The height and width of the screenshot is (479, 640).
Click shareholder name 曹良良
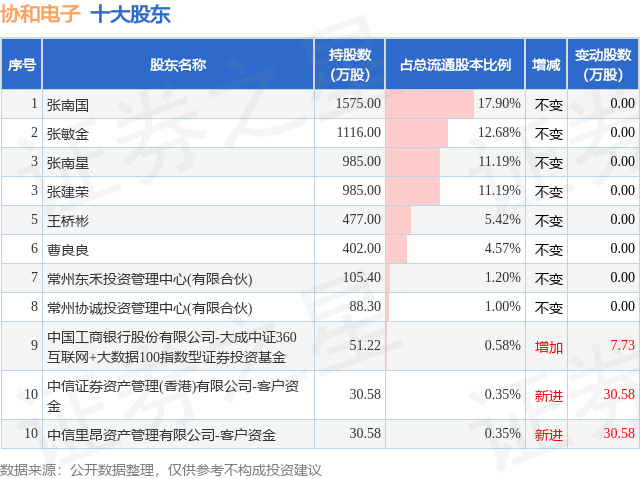[68, 250]
